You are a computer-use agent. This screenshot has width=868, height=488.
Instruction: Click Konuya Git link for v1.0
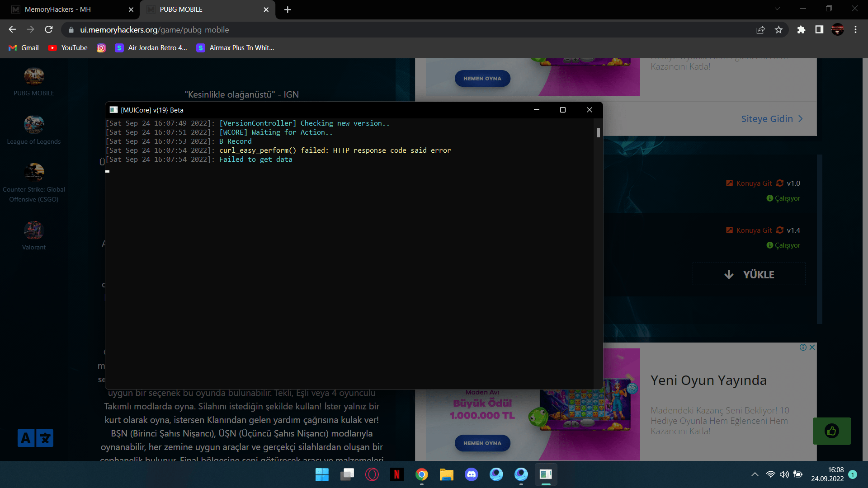[749, 183]
